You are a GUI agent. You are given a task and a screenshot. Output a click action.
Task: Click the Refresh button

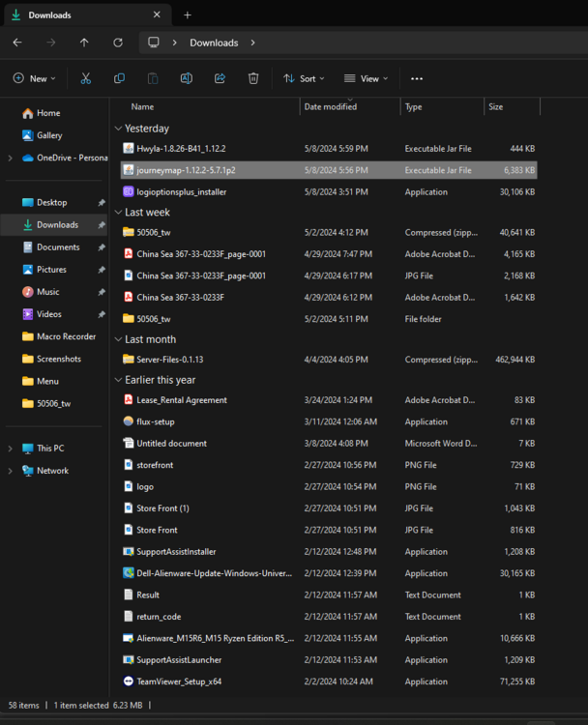[x=118, y=43]
